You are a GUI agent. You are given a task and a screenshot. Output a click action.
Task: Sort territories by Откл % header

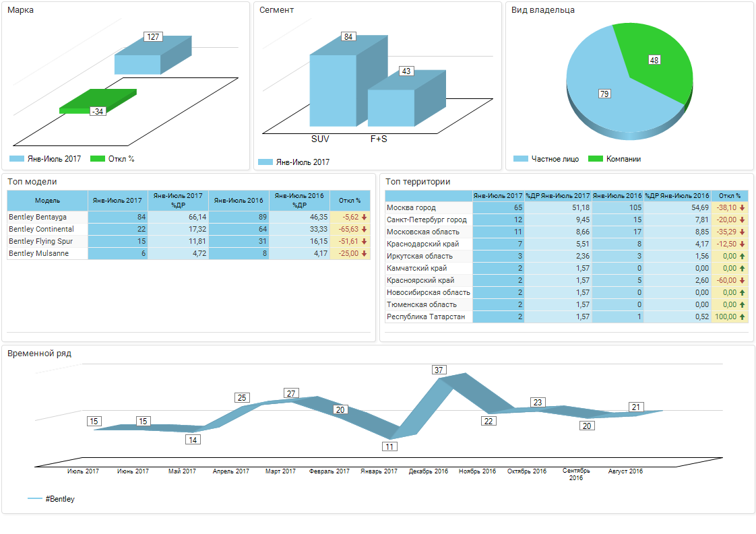coord(730,196)
